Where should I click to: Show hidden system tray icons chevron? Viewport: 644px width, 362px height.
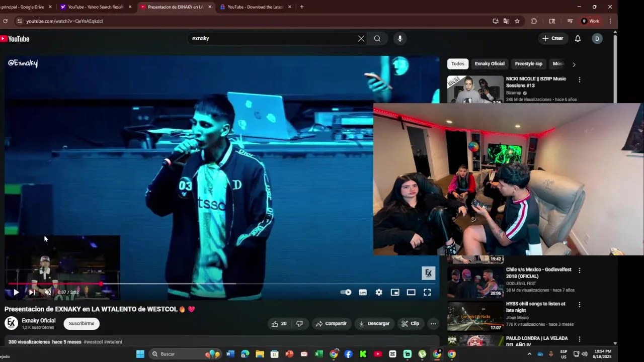529,354
